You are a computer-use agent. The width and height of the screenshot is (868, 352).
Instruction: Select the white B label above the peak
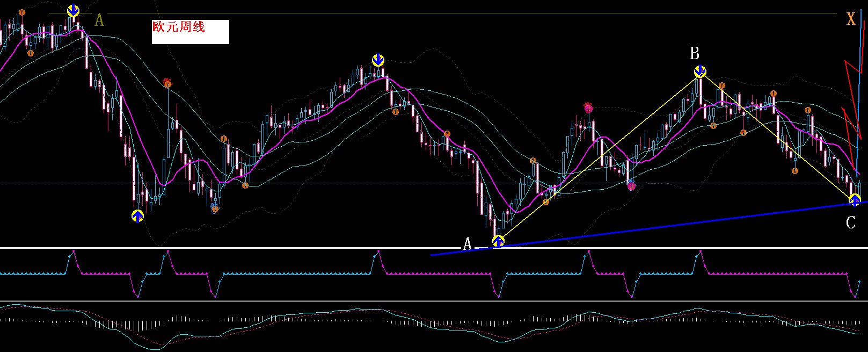[x=695, y=53]
